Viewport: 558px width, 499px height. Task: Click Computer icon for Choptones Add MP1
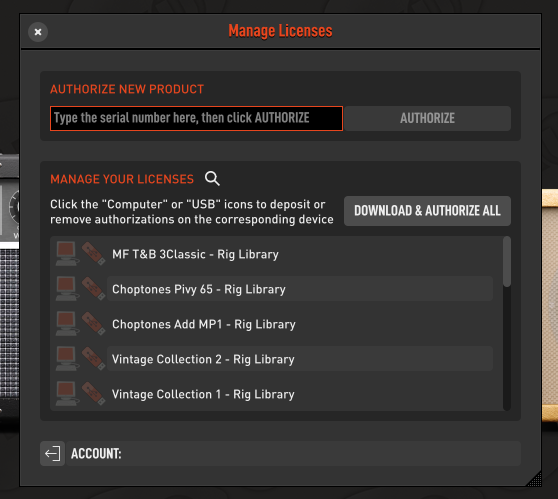tap(67, 324)
